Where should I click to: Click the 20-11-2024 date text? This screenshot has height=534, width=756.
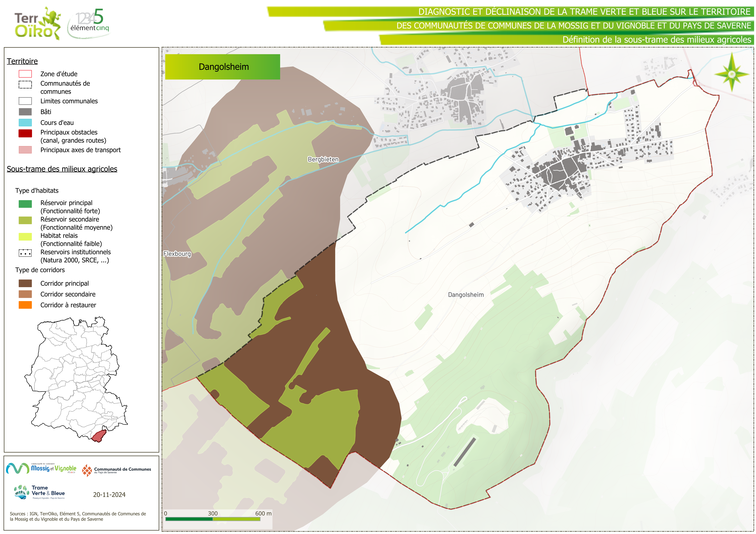coord(109,495)
